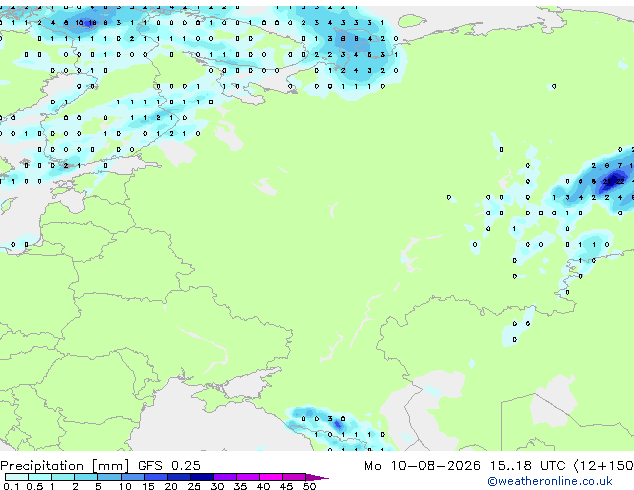Click the 45–50 mm legend color swatch
Screen dimensions: 634x490
coord(294,477)
